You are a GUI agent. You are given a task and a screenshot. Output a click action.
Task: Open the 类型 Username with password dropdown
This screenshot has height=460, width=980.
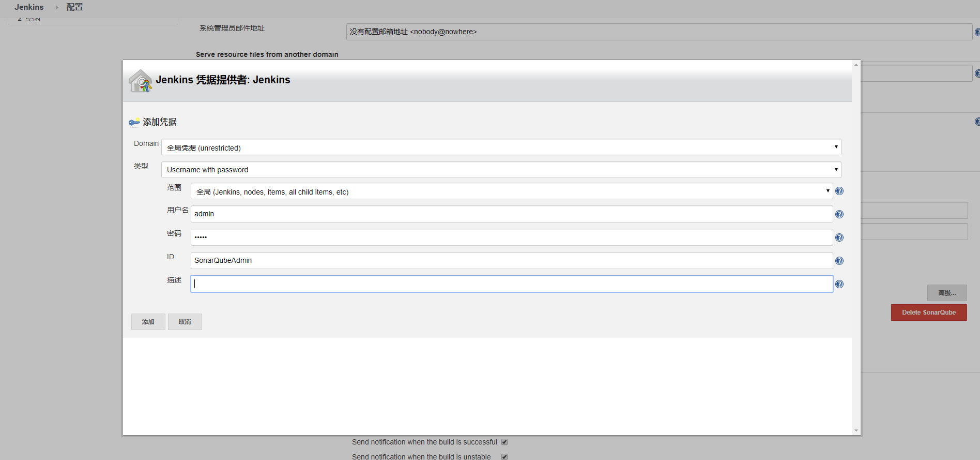click(x=501, y=170)
